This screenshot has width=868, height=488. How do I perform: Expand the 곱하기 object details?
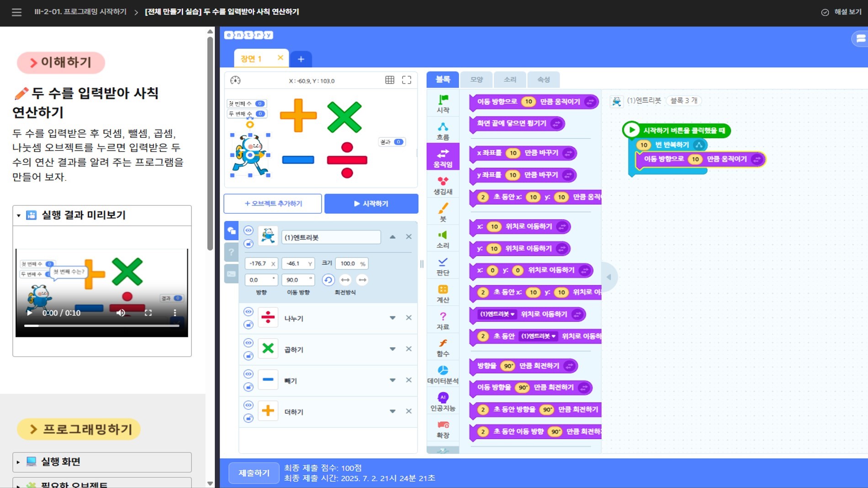point(392,349)
